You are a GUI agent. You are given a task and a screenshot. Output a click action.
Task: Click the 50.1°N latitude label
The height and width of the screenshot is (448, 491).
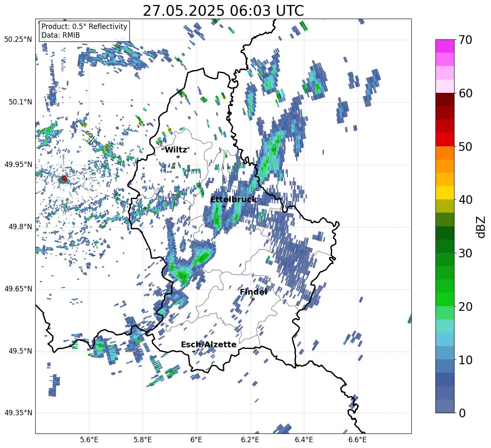[x=20, y=102]
